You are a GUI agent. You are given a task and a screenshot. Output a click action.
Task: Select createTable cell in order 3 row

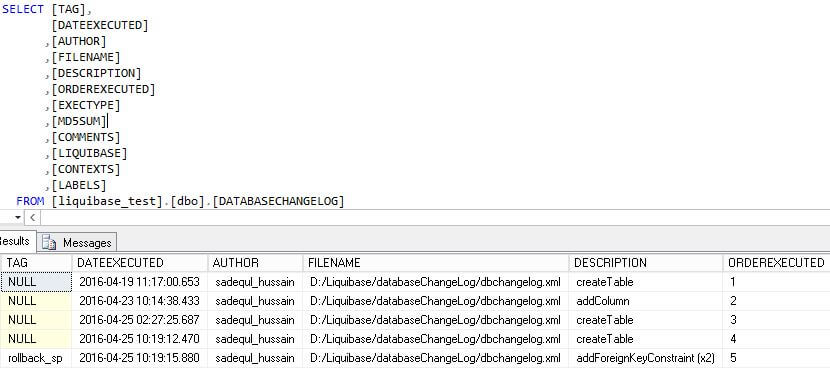coord(646,320)
